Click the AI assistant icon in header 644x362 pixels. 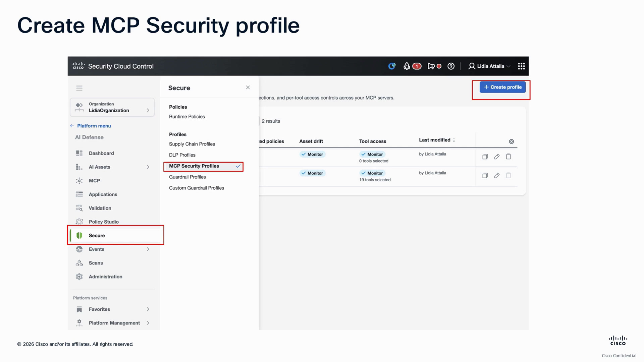[x=392, y=66]
